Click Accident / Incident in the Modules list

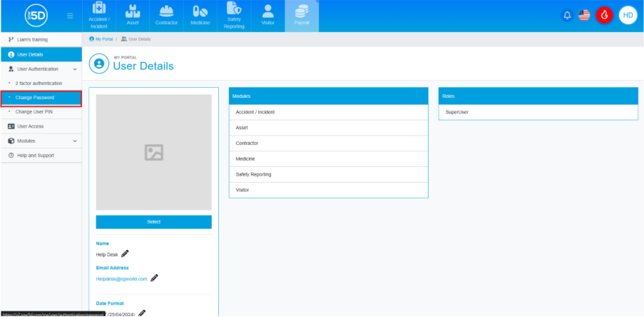[329, 112]
